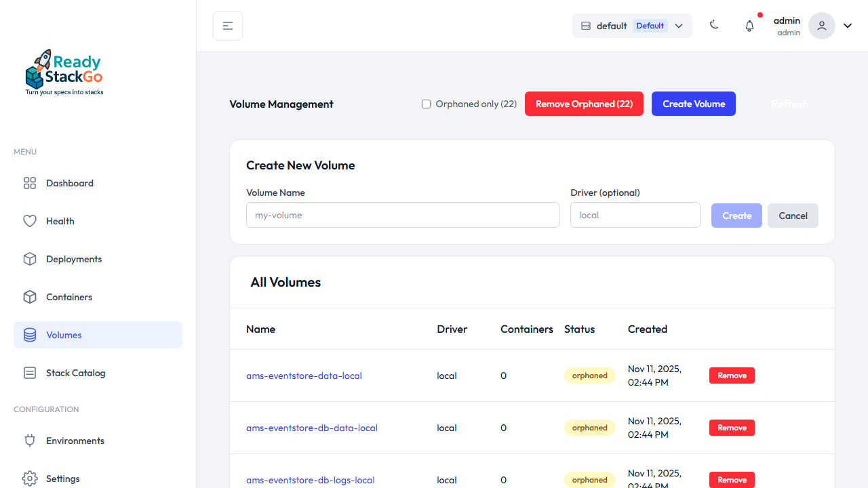Image resolution: width=868 pixels, height=488 pixels.
Task: Click the Remove Orphaned button
Action: 584,104
